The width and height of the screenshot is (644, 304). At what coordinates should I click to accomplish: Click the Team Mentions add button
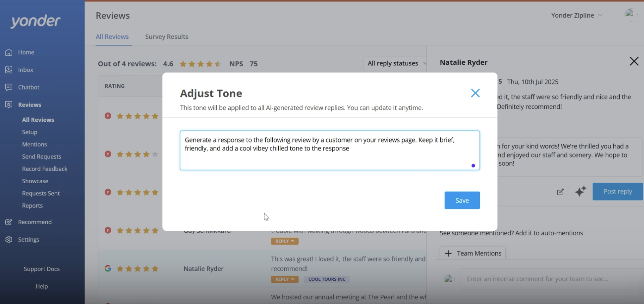click(472, 253)
